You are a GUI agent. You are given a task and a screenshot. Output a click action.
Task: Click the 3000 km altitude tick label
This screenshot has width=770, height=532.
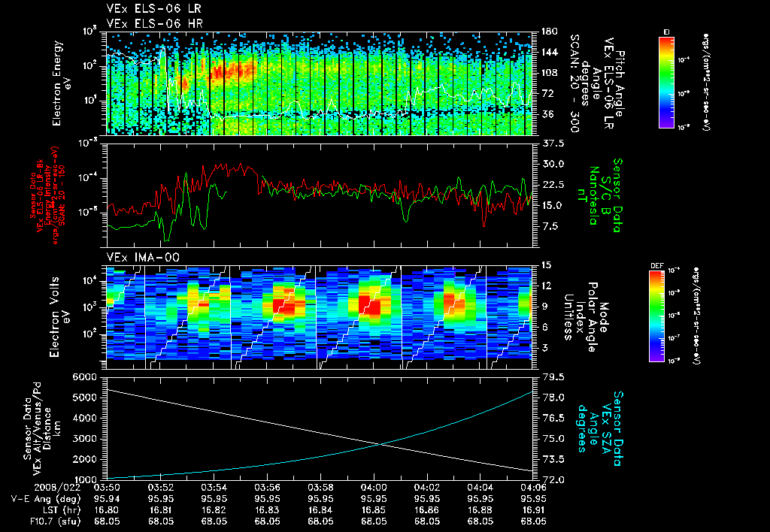pyautogui.click(x=84, y=439)
